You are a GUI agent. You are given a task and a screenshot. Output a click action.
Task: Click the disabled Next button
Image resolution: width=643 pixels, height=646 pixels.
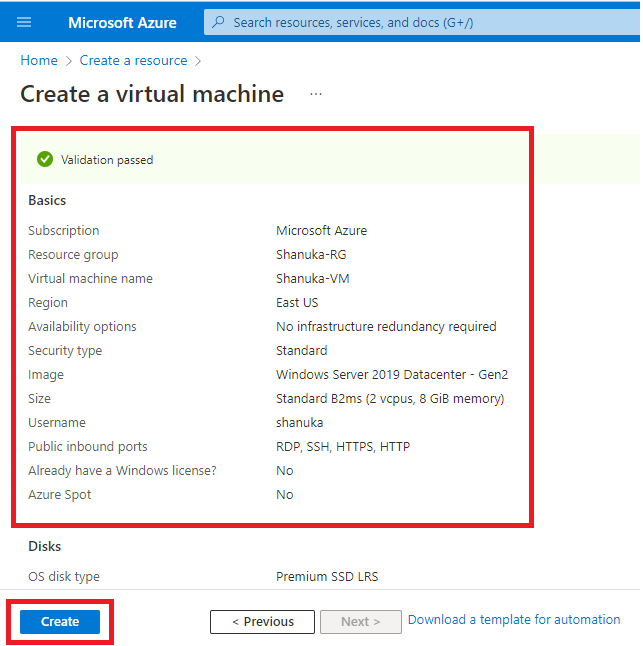tap(361, 622)
